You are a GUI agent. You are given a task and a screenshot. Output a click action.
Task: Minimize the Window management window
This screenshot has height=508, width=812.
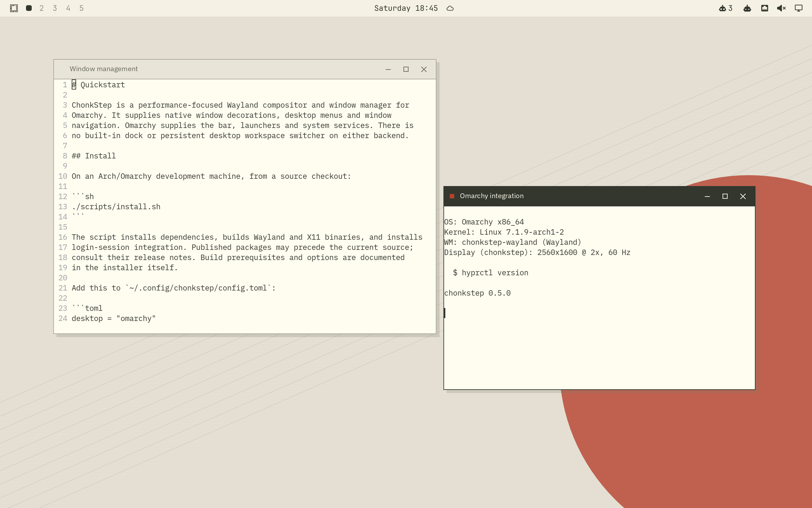point(388,69)
